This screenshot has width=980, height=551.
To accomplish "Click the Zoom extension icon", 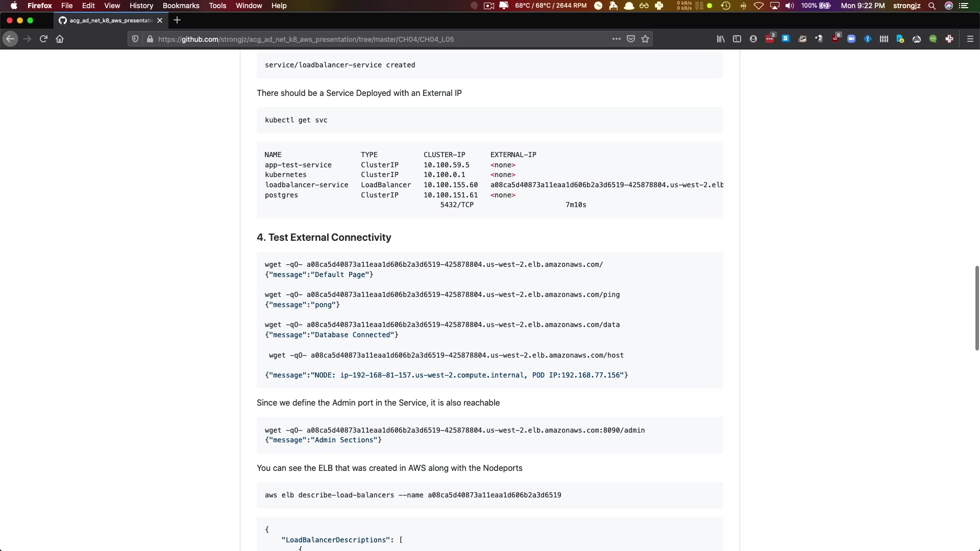I will tap(851, 39).
